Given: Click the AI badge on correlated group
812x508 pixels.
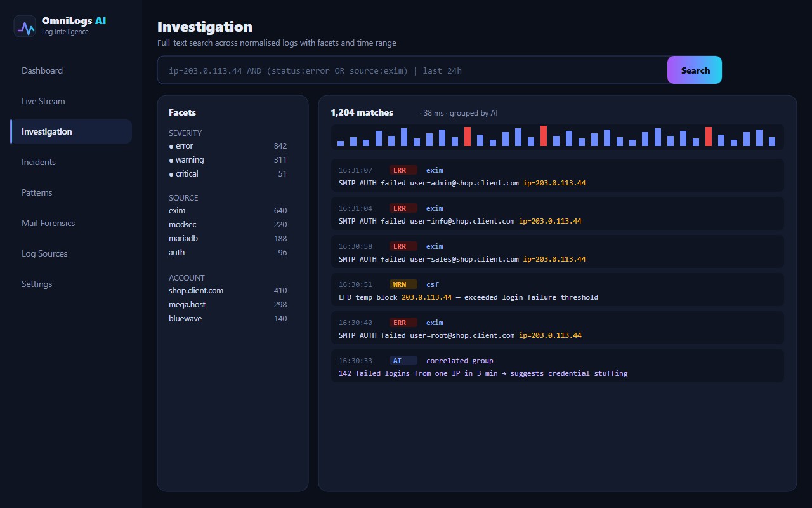Looking at the screenshot, I should click(403, 361).
